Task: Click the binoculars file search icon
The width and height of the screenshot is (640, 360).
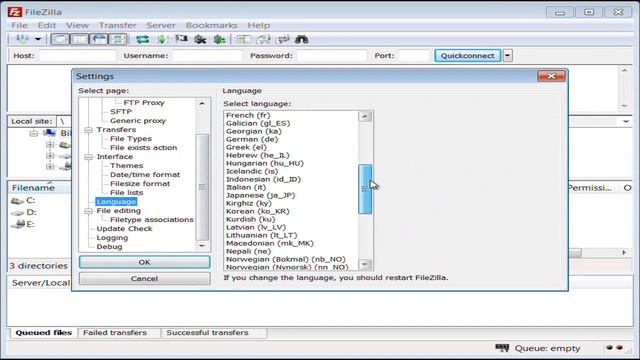Action: [302, 39]
